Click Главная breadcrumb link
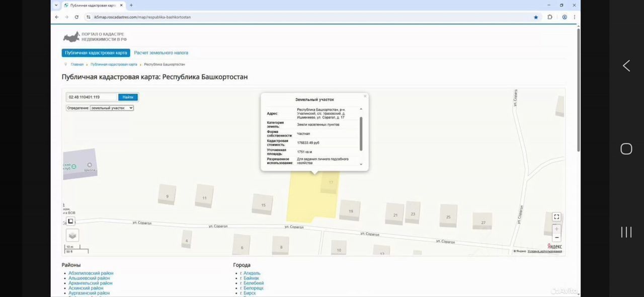The width and height of the screenshot is (644, 297). click(77, 64)
